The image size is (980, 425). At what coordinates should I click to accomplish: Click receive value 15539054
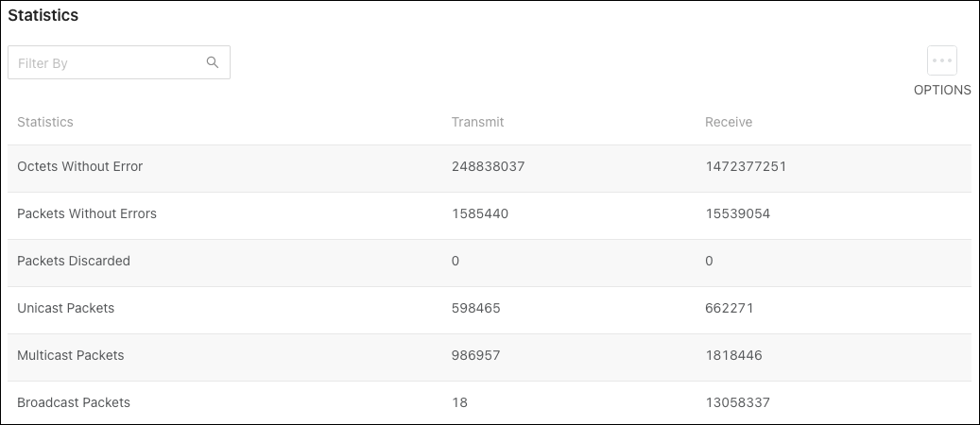(x=737, y=213)
